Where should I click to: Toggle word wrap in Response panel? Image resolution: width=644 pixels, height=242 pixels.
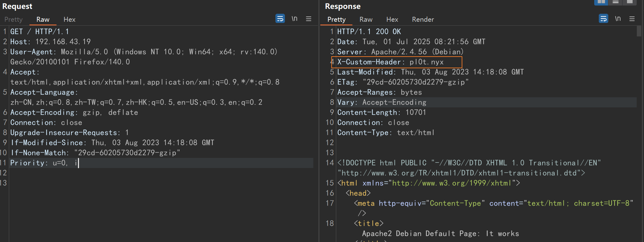(x=603, y=19)
